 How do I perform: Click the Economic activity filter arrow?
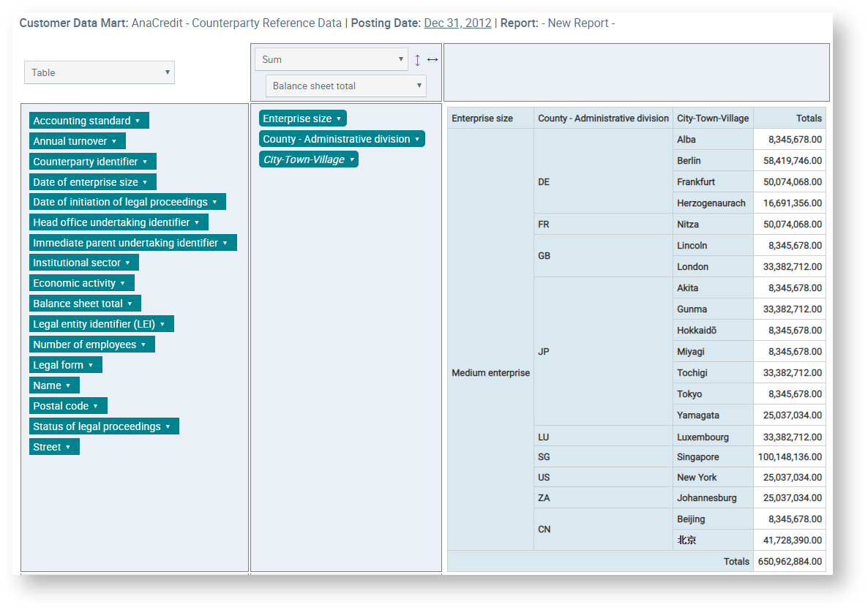[x=123, y=283]
